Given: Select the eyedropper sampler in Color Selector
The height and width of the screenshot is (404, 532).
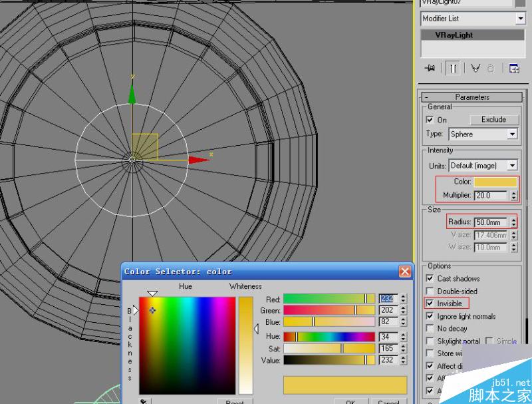Looking at the screenshot, I should pyautogui.click(x=144, y=401).
